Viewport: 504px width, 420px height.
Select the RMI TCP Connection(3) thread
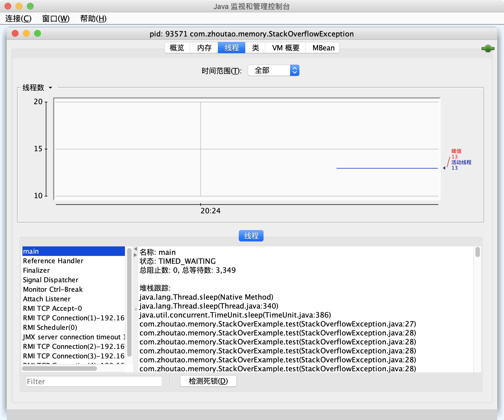tap(73, 356)
